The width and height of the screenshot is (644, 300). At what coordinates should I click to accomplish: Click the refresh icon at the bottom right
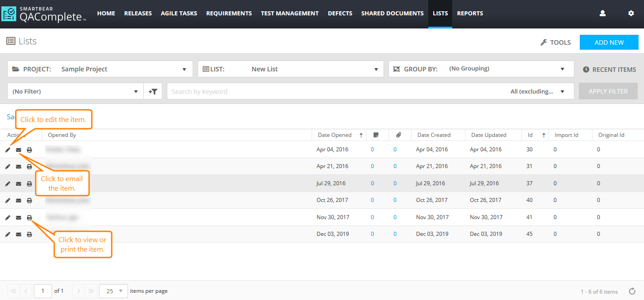(632, 291)
